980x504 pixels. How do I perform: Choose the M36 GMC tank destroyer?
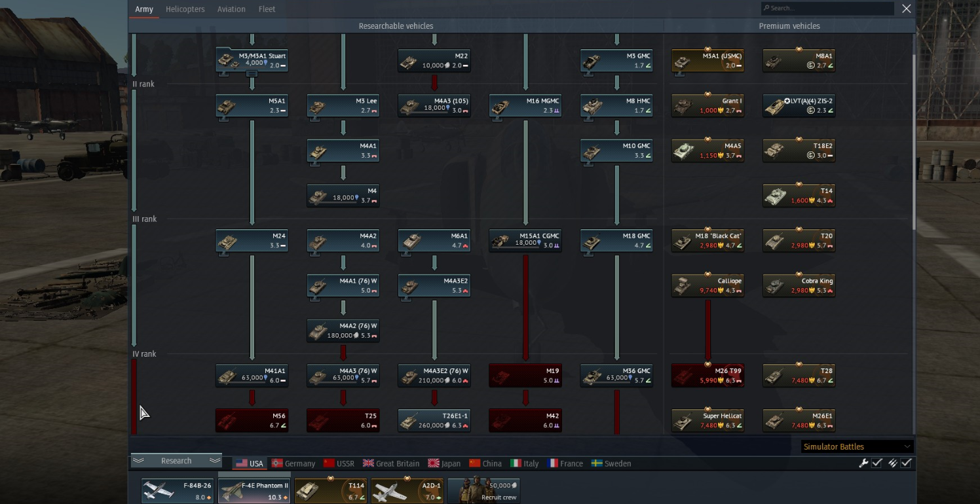[x=616, y=376]
